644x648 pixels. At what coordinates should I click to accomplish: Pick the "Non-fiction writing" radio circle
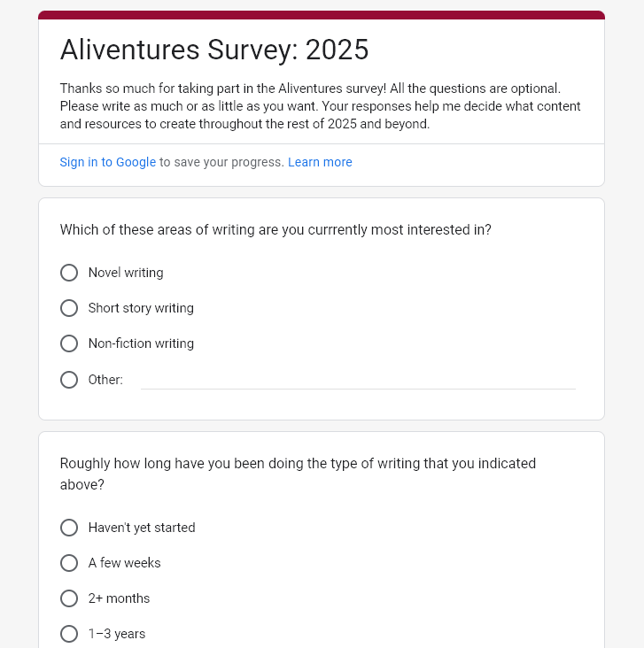pyautogui.click(x=69, y=343)
